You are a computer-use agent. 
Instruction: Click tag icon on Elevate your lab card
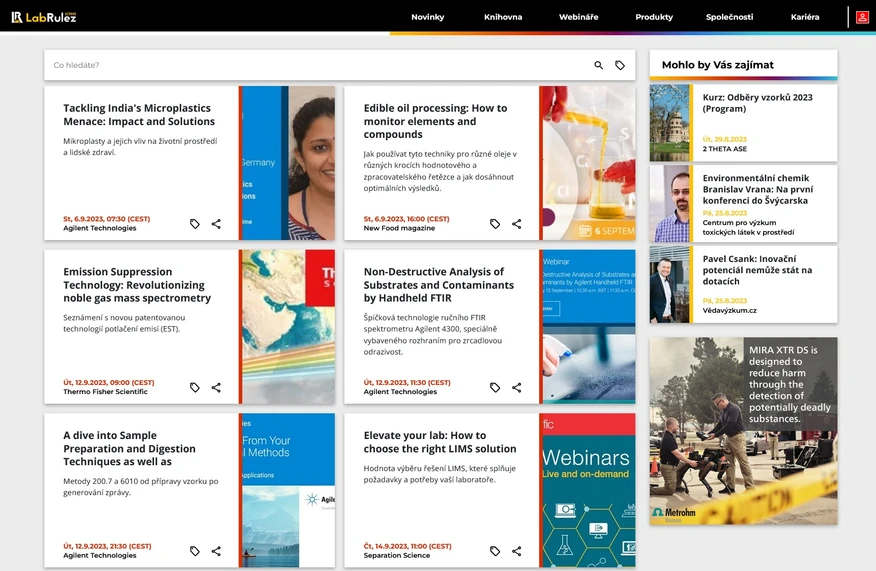coord(495,551)
